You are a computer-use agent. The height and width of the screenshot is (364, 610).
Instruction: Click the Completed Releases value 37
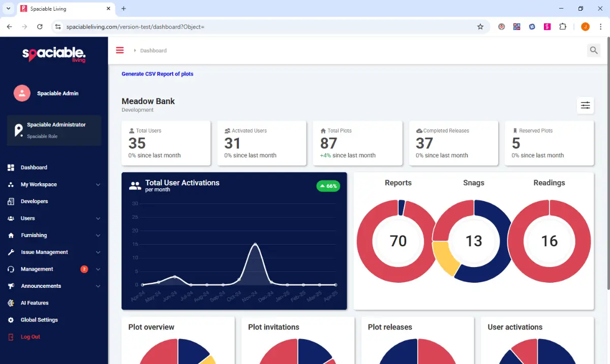coord(424,143)
